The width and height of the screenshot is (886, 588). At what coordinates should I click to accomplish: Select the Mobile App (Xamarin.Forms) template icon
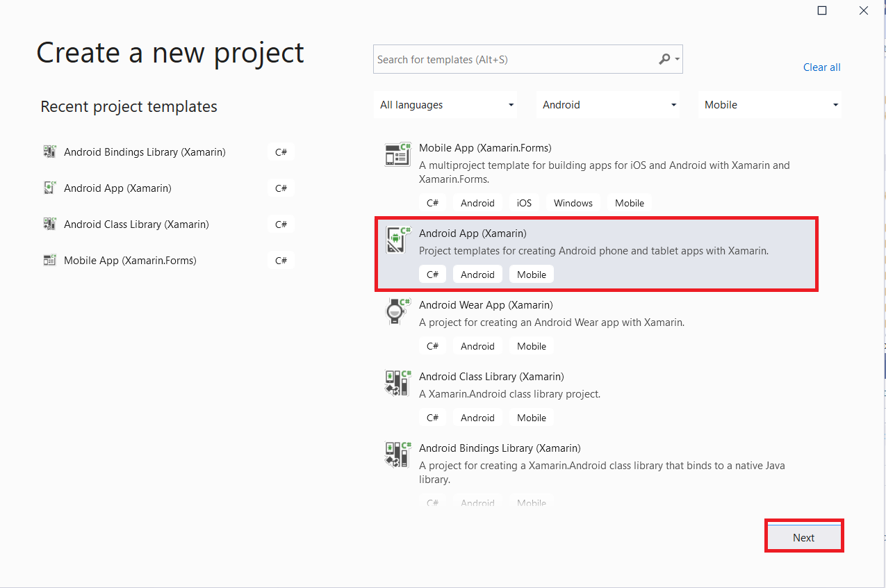click(x=398, y=154)
